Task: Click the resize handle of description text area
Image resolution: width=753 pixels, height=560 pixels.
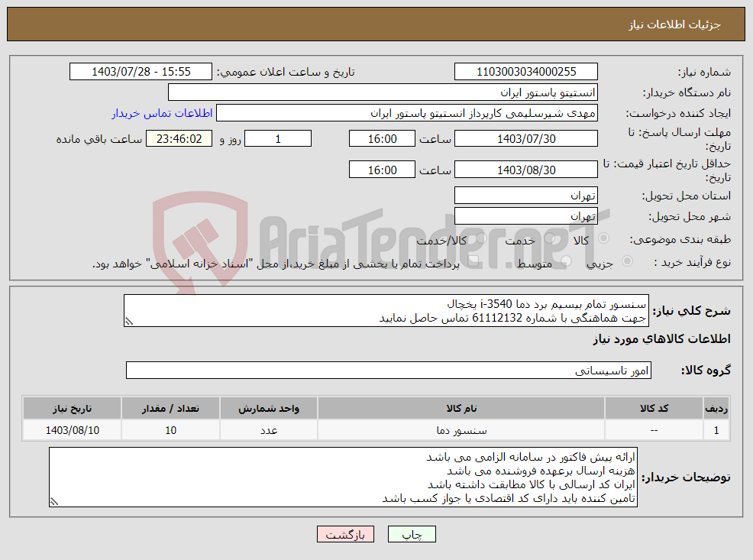Action: pyautogui.click(x=129, y=322)
